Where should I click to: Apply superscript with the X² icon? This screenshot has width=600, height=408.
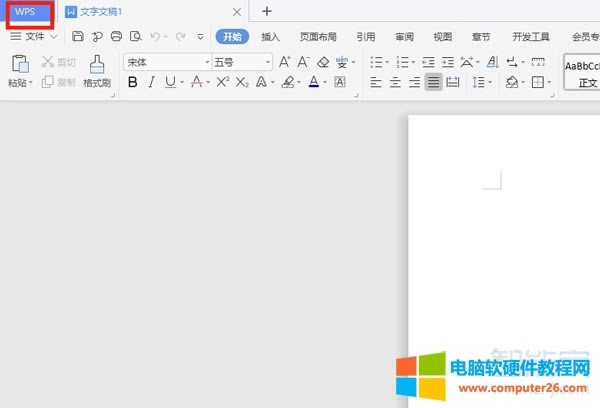[222, 82]
